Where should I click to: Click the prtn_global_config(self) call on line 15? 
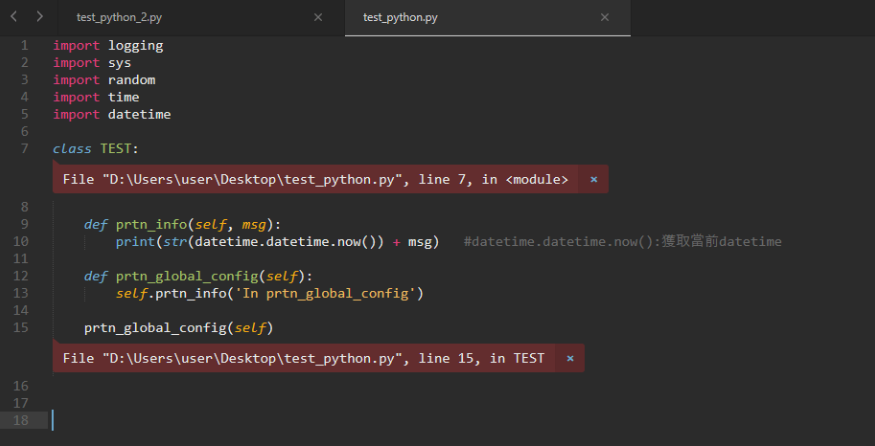pyautogui.click(x=178, y=327)
